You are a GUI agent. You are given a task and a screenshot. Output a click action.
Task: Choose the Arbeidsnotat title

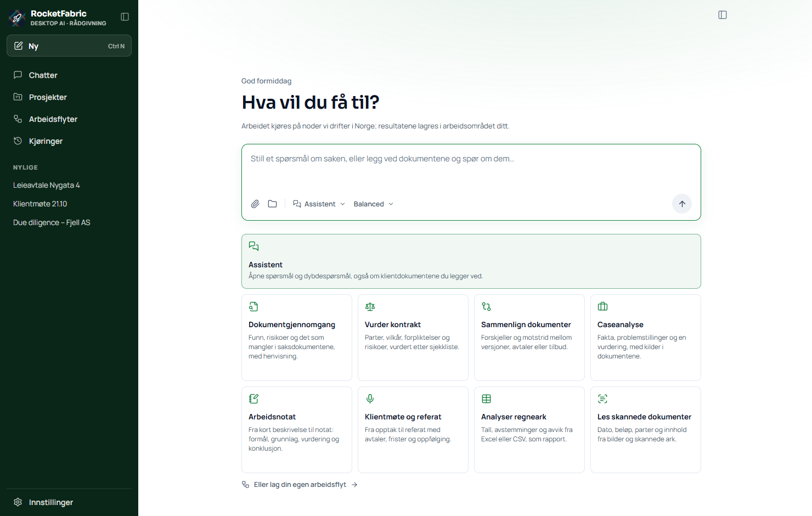(272, 417)
